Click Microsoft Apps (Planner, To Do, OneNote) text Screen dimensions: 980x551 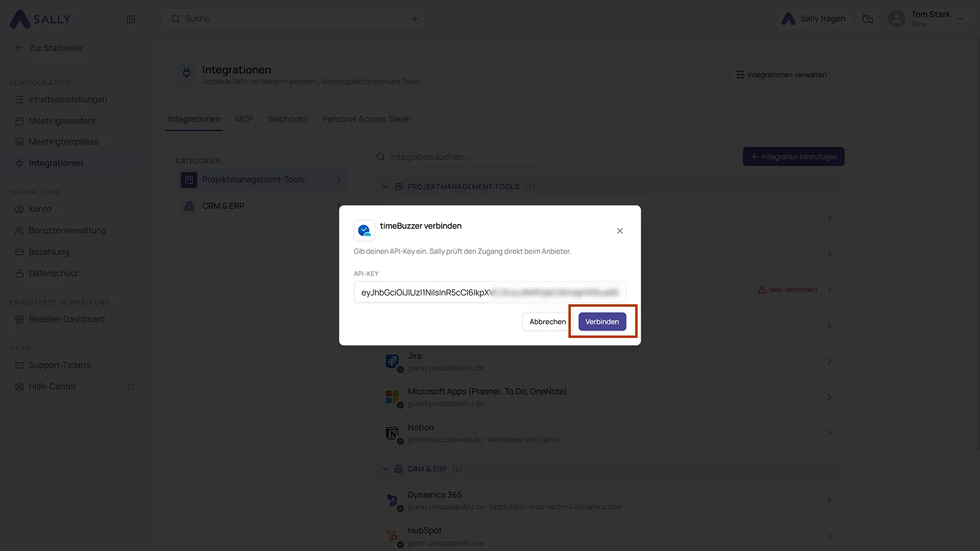click(488, 391)
